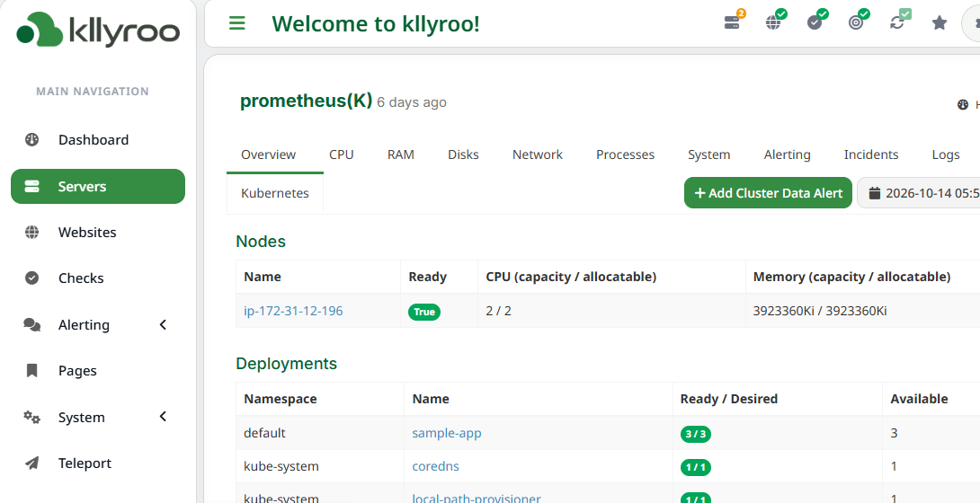This screenshot has height=503, width=980.
Task: Switch to the Processes tab
Action: pyautogui.click(x=625, y=154)
